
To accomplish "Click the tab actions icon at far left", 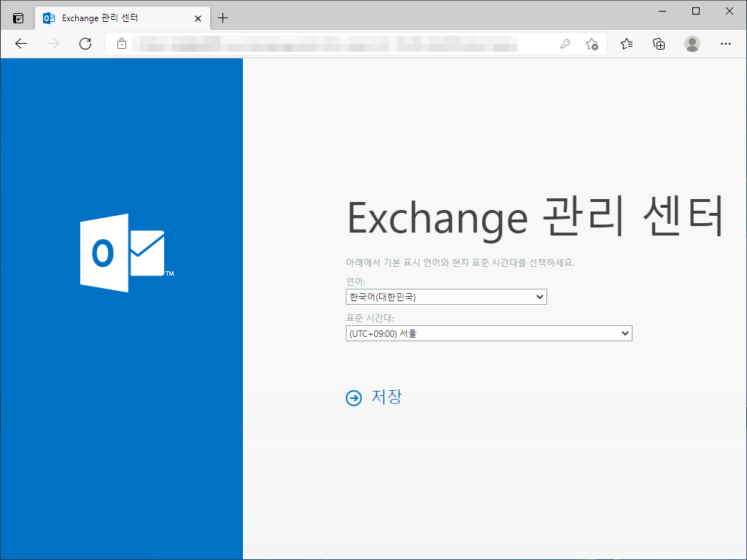I will [18, 18].
